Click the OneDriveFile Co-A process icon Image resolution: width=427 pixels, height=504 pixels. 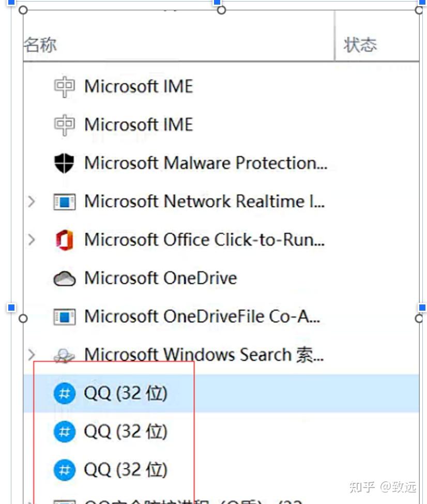64,316
